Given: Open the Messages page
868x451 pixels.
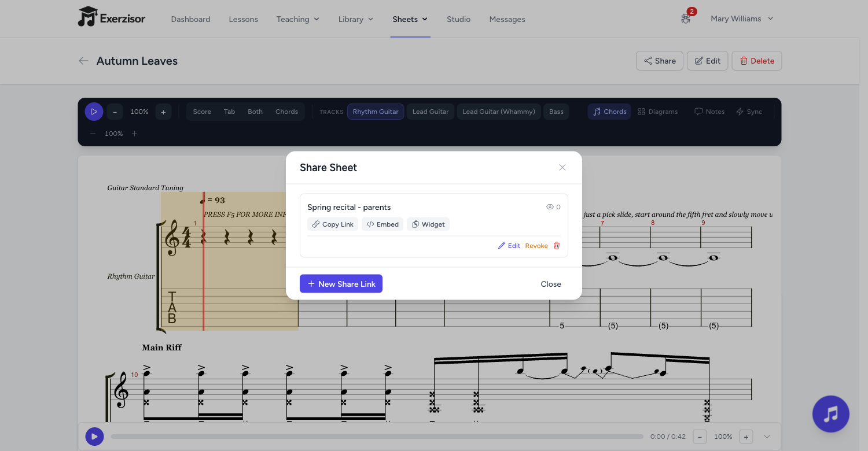Looking at the screenshot, I should (x=507, y=19).
